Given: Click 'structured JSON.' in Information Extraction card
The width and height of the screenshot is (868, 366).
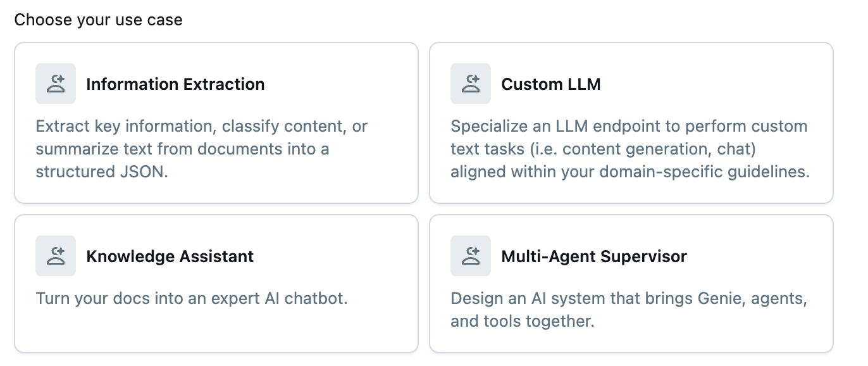Looking at the screenshot, I should [x=102, y=172].
